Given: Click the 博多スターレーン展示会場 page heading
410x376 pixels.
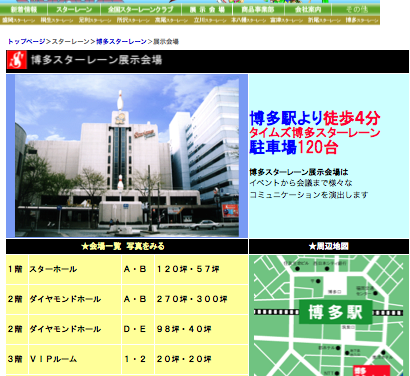Looking at the screenshot, I should pos(97,60).
